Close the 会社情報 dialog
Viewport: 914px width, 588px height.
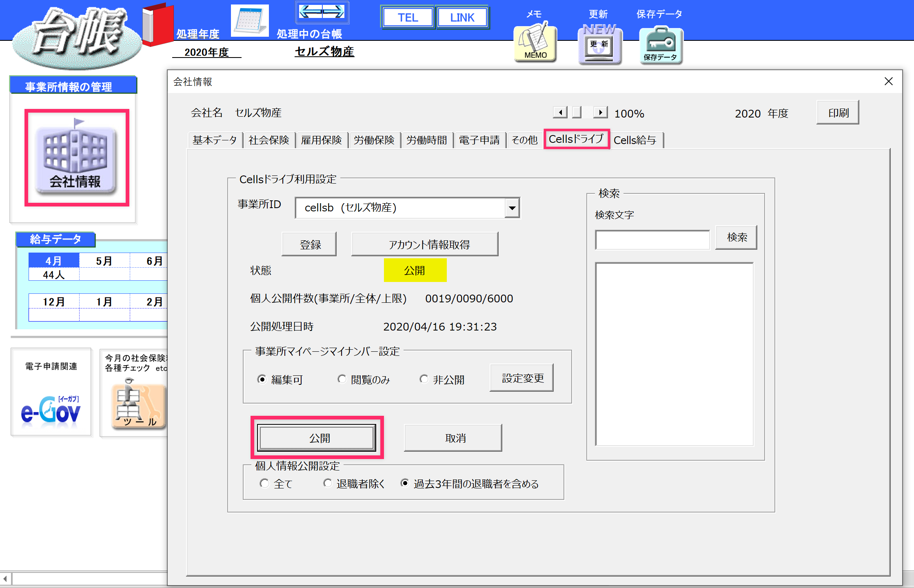pyautogui.click(x=888, y=81)
